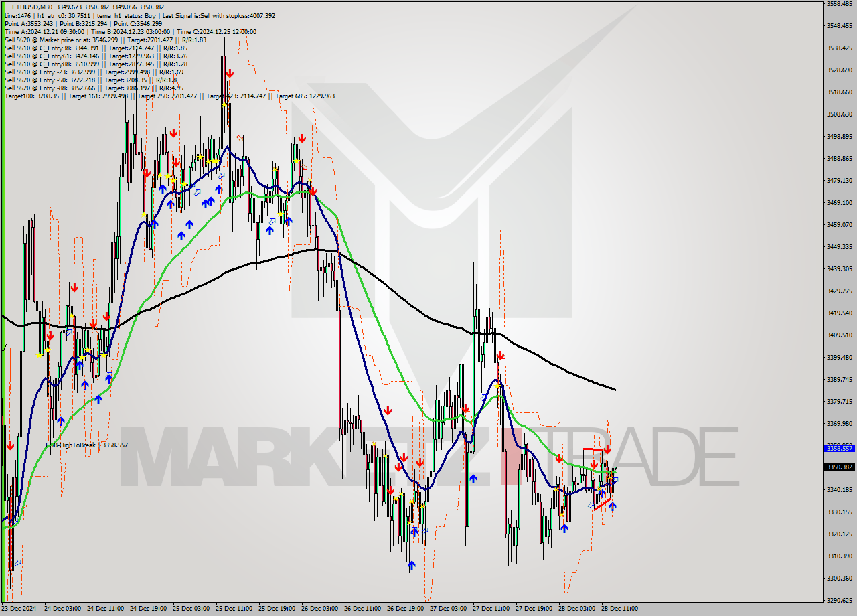
Task: Click the '23 Dec 2024' time axis label
Action: point(17,609)
